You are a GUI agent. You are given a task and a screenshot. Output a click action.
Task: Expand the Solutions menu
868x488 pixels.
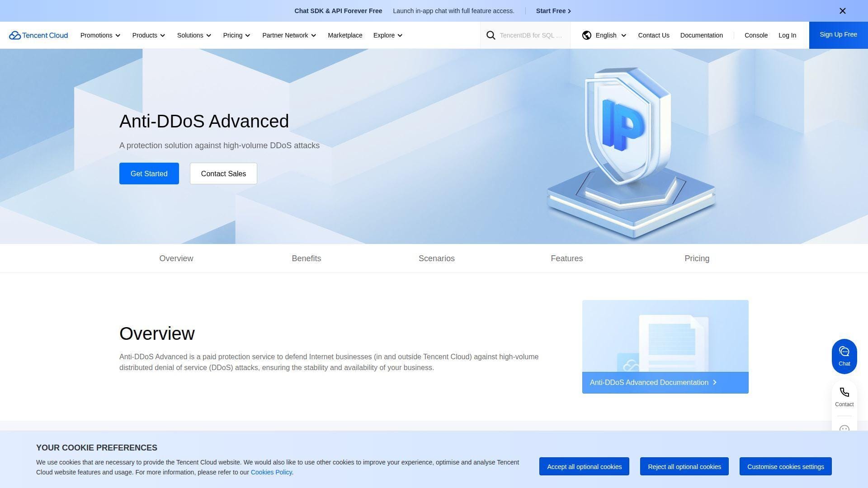194,35
